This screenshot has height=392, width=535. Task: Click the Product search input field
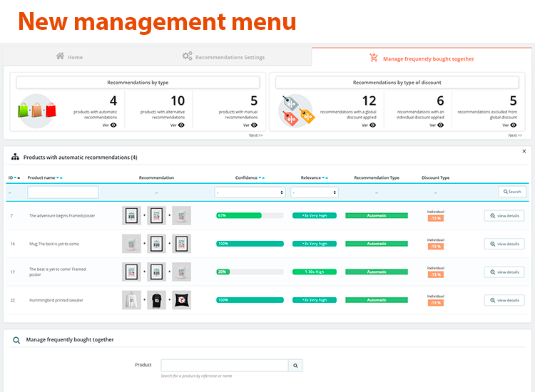coord(225,366)
